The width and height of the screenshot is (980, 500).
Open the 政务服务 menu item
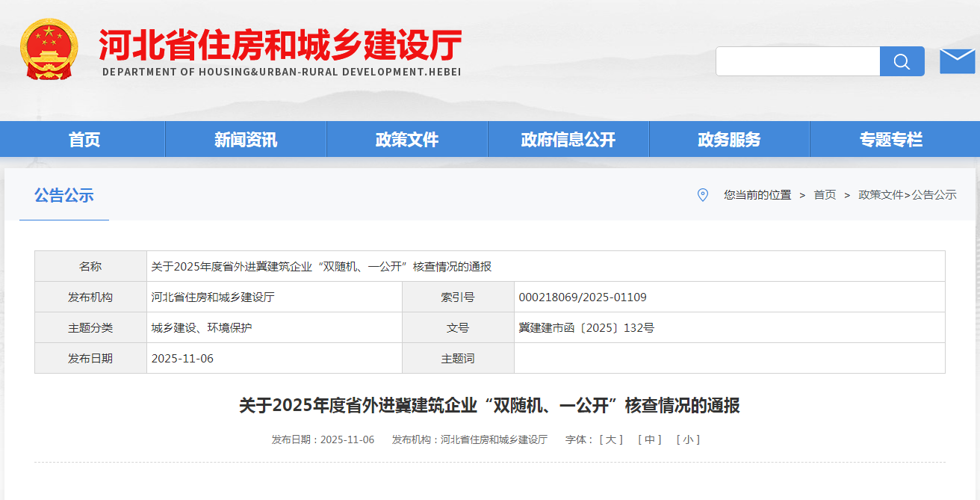[729, 140]
